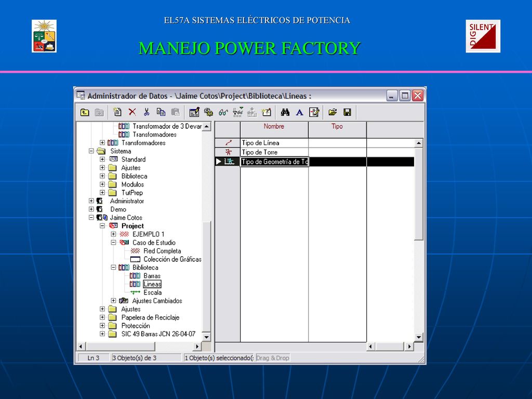Click tree panel scroll-left arrow
The height and width of the screenshot is (399, 532).
pos(81,347)
